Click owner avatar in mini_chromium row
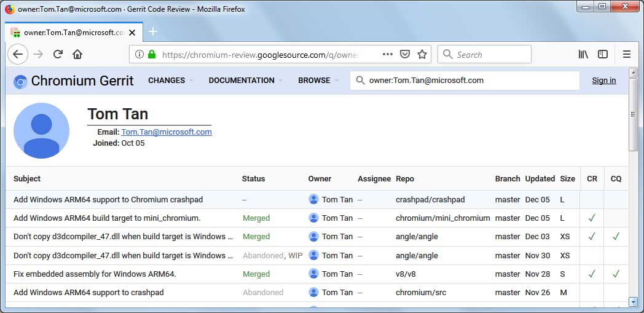This screenshot has height=313, width=644. [313, 218]
